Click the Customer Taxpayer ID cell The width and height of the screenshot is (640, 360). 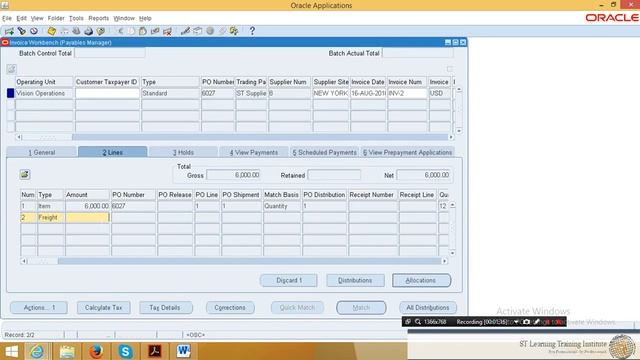pos(107,93)
